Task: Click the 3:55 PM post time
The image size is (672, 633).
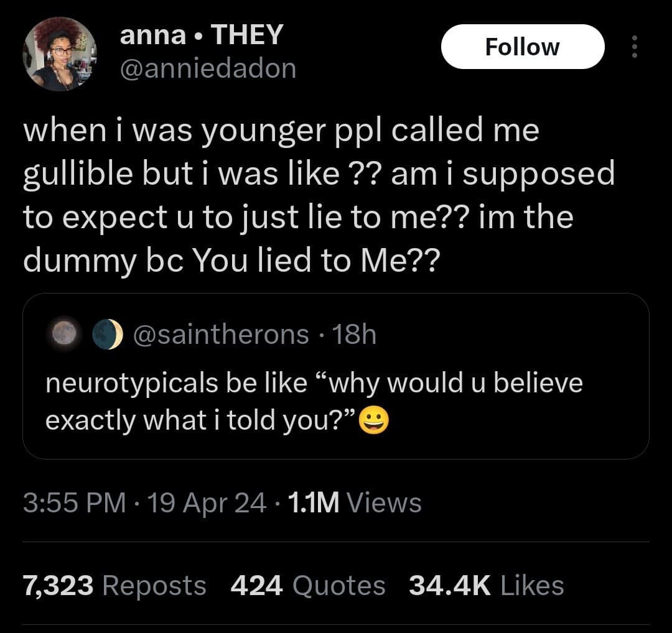Action: [x=73, y=502]
